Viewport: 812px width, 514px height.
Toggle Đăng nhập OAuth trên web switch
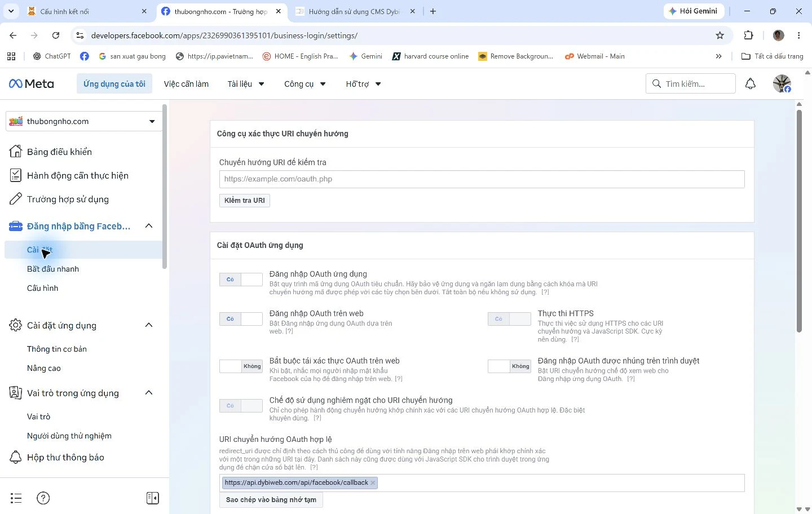241,319
